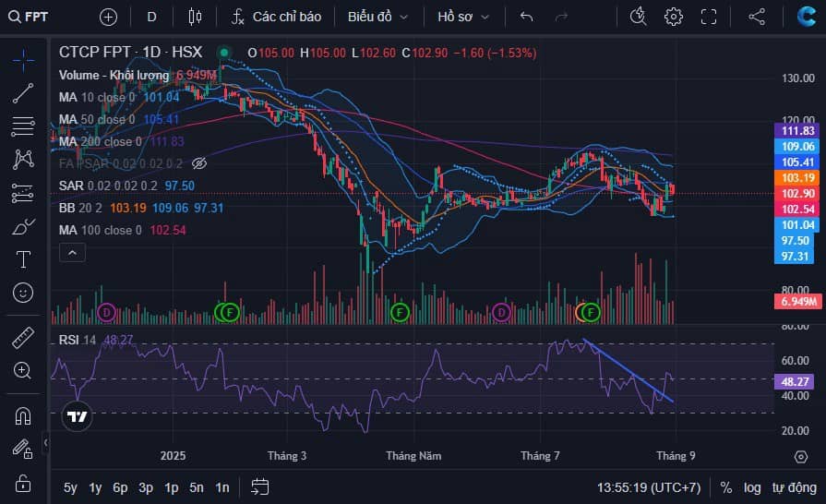Open the forecasting and measurement tools
This screenshot has height=504, width=826.
23,193
